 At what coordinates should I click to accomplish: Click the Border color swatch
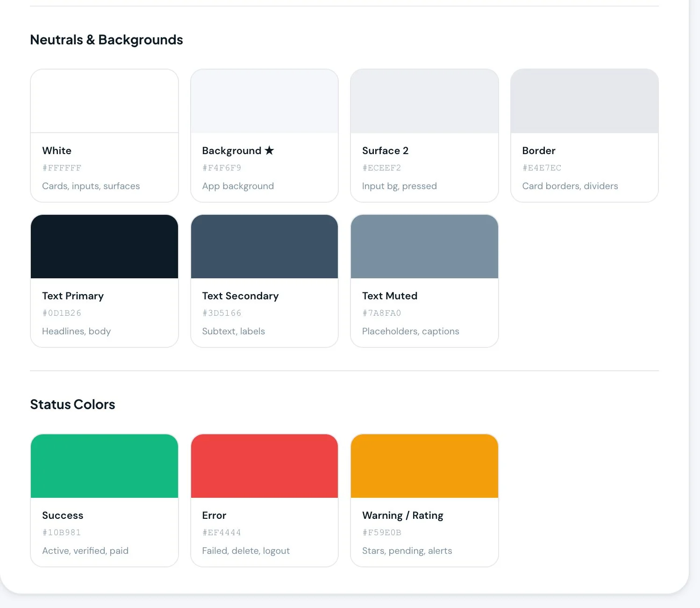click(x=585, y=101)
